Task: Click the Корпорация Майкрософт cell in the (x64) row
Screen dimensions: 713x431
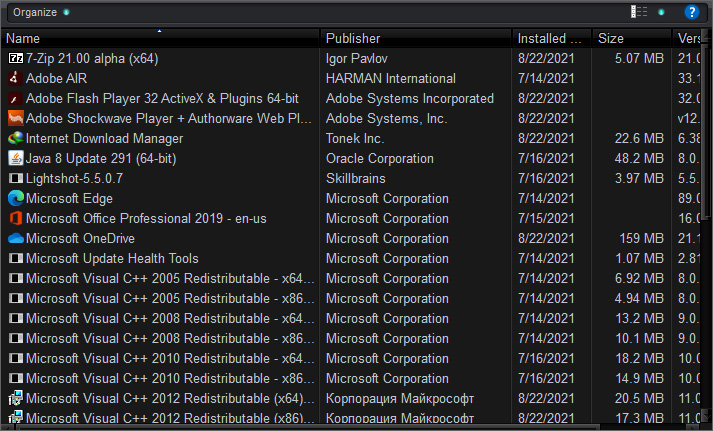Action: (400, 398)
